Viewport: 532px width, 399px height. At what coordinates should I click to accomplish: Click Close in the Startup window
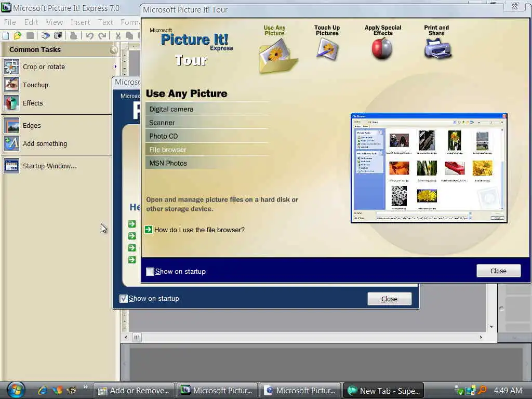pos(390,299)
